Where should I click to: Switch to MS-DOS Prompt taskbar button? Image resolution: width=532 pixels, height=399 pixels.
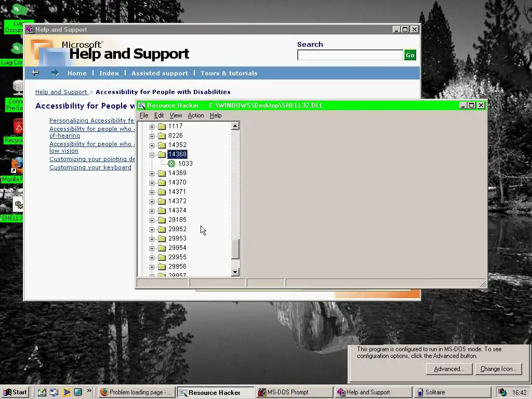coord(294,392)
